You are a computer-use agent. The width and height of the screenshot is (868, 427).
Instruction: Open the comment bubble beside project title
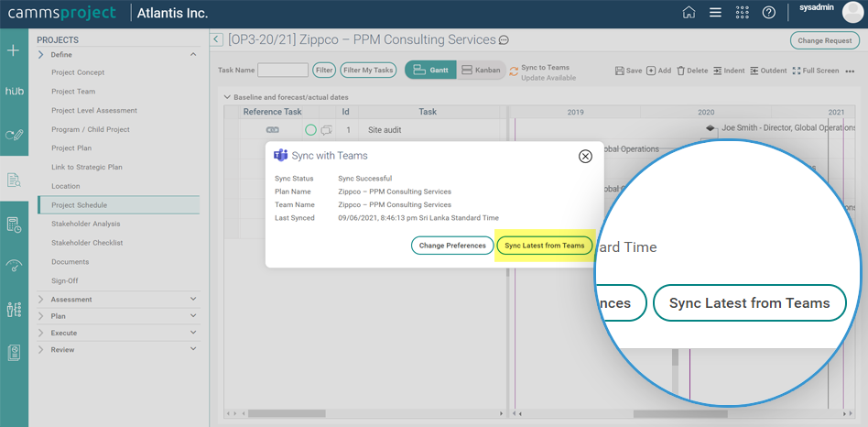(x=504, y=40)
